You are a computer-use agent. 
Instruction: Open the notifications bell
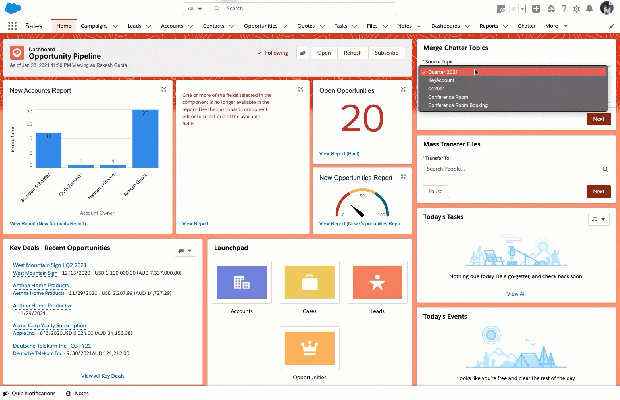click(x=589, y=9)
